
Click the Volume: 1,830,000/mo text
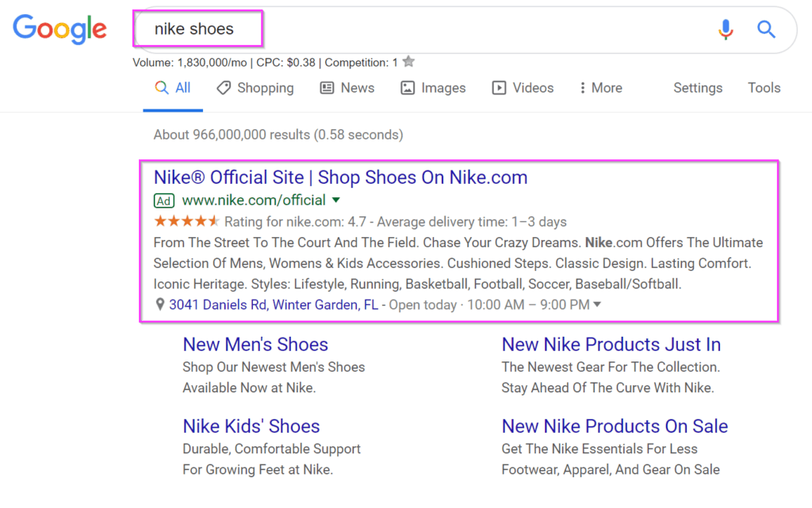click(x=190, y=63)
